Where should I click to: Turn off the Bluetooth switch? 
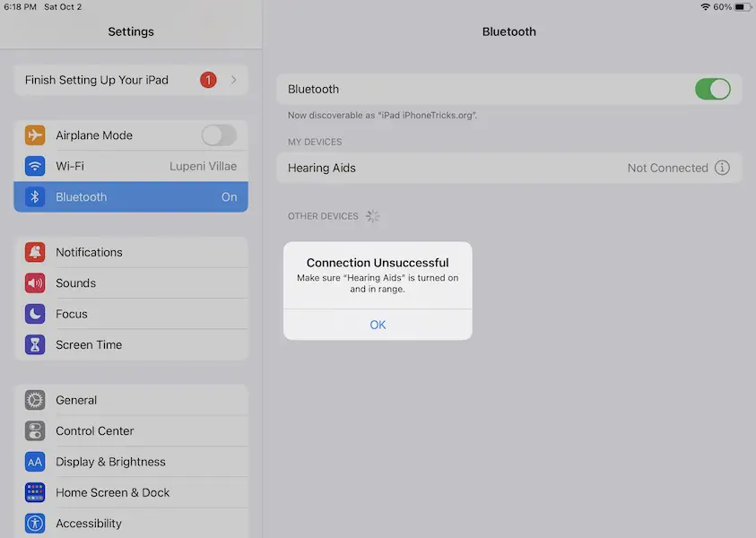712,89
